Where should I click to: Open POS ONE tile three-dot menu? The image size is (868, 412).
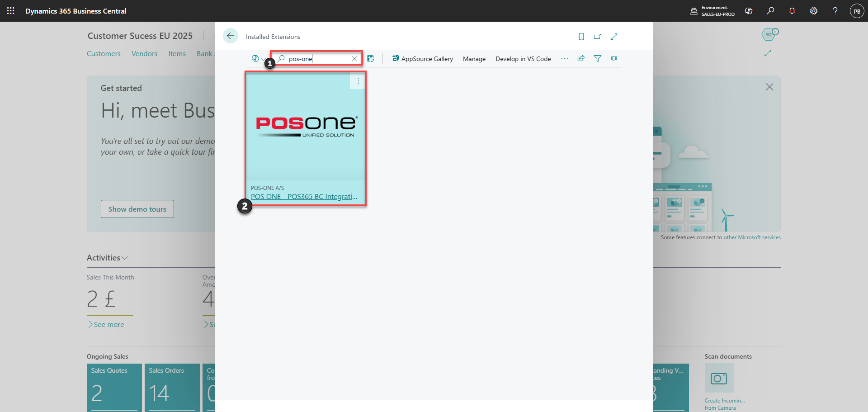pyautogui.click(x=358, y=81)
